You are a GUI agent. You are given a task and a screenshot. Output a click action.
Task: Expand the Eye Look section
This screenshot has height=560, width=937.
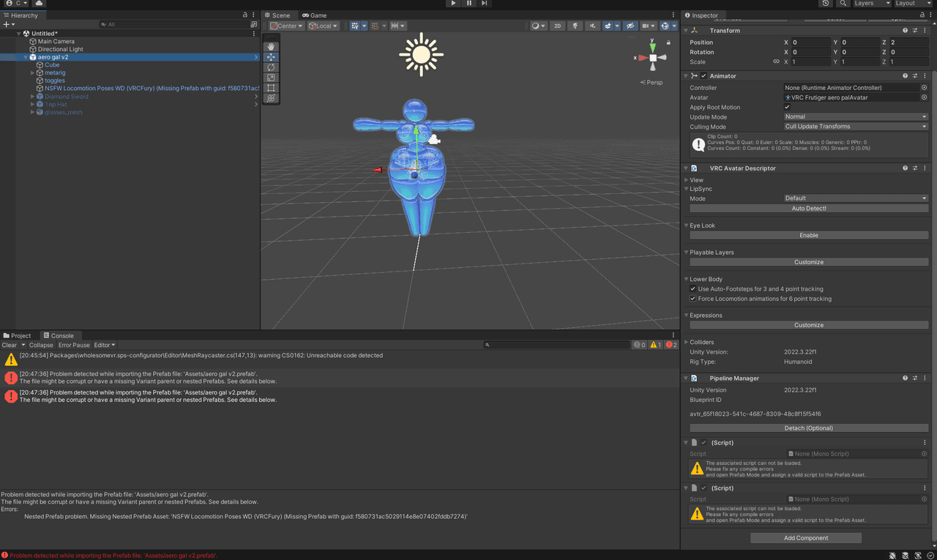click(x=686, y=225)
